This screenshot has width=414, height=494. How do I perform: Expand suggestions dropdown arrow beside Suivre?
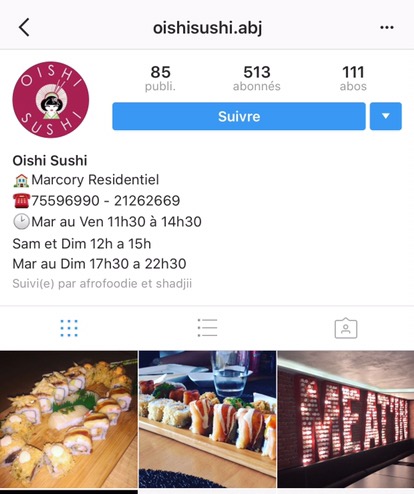pos(386,116)
